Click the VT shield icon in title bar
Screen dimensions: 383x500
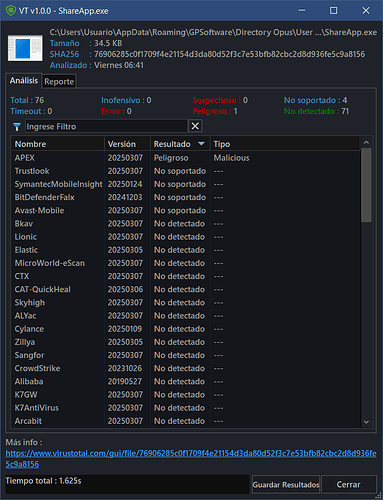11,11
